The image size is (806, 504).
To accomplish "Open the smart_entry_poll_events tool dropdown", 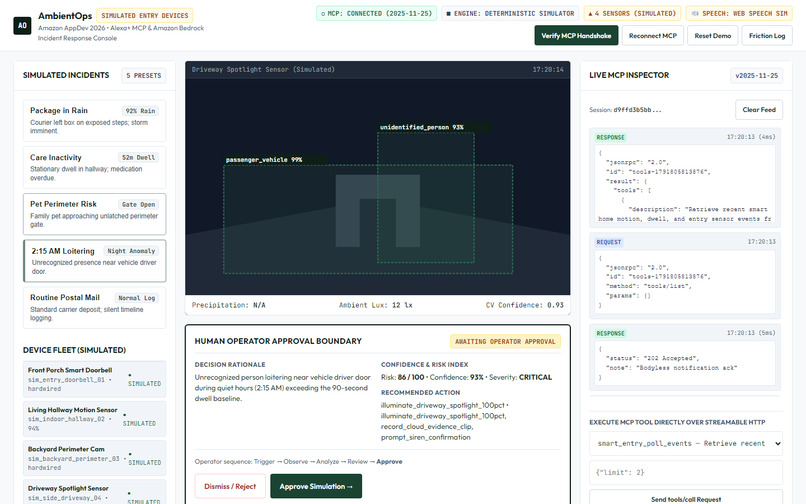I will point(686,443).
